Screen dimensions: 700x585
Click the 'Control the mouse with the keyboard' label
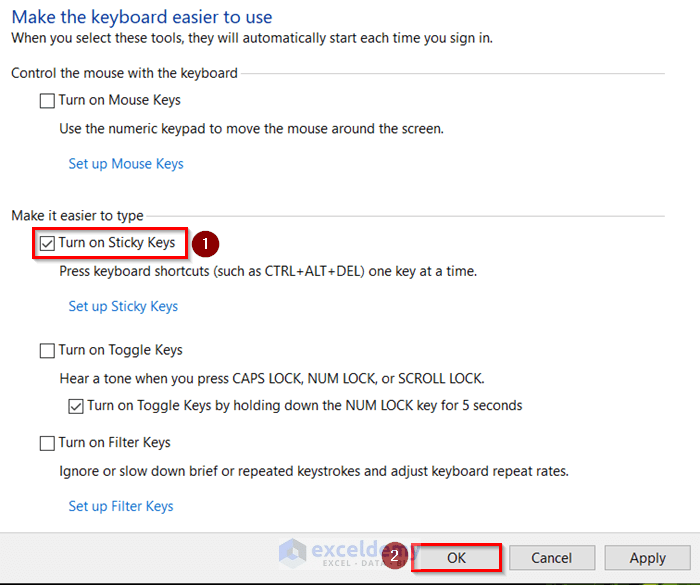tap(125, 73)
